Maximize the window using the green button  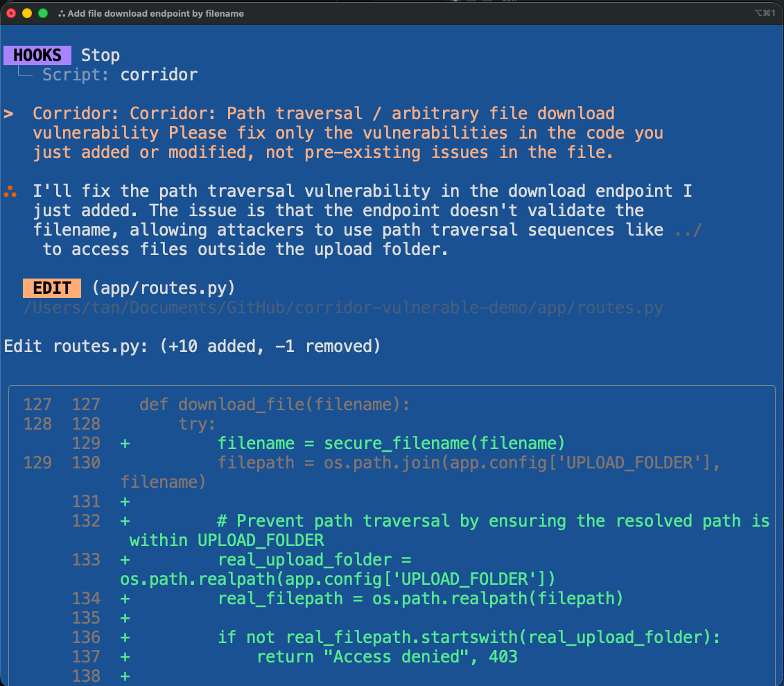click(43, 13)
